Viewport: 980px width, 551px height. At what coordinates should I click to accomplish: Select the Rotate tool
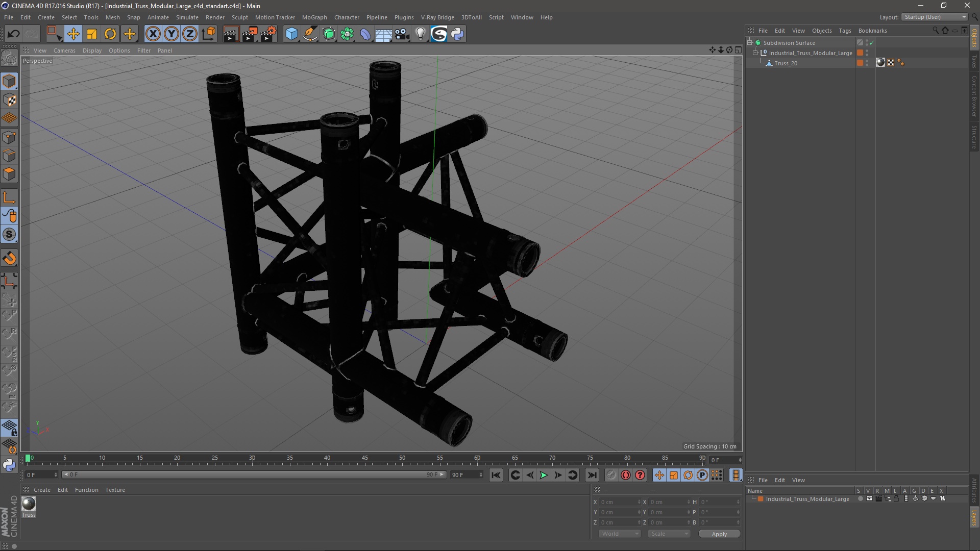coord(110,34)
